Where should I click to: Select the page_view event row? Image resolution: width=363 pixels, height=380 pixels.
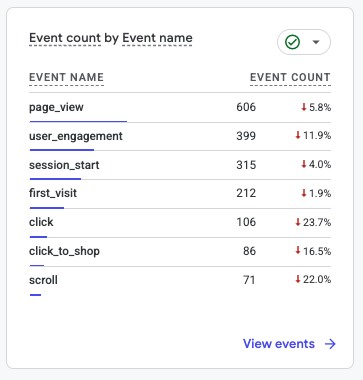180,108
